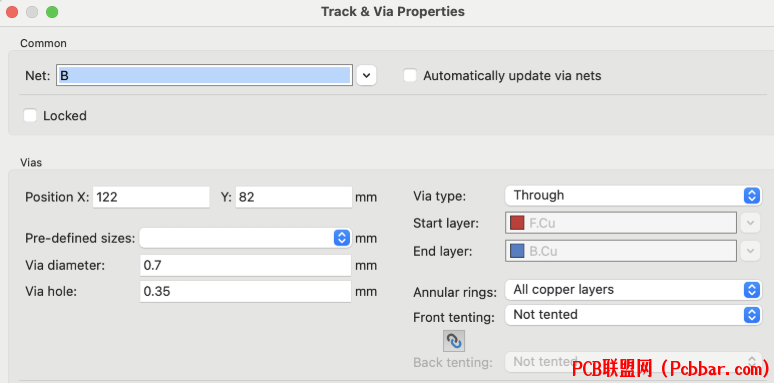Click the tenting link chain icon
774x383 pixels.
[454, 341]
